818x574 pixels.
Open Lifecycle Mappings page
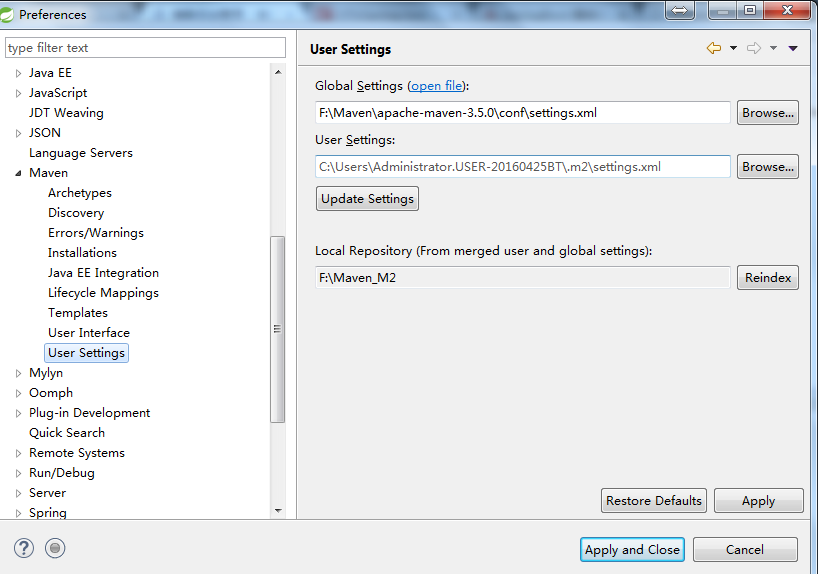click(x=103, y=293)
